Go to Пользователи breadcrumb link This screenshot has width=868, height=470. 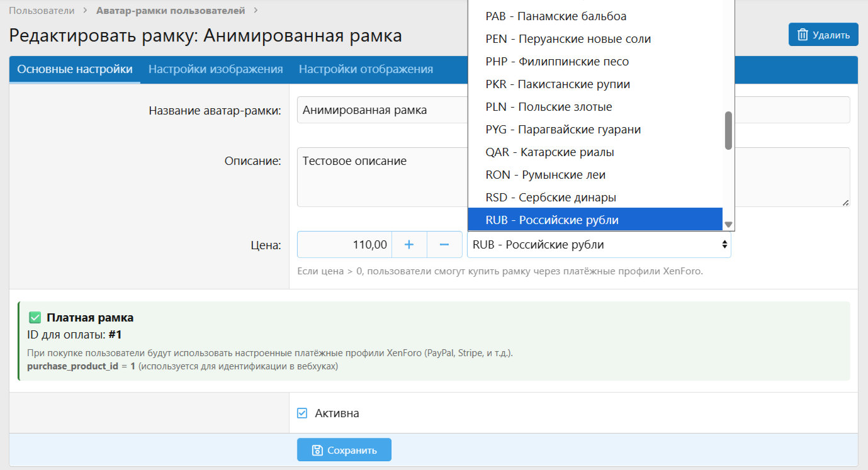pos(42,11)
